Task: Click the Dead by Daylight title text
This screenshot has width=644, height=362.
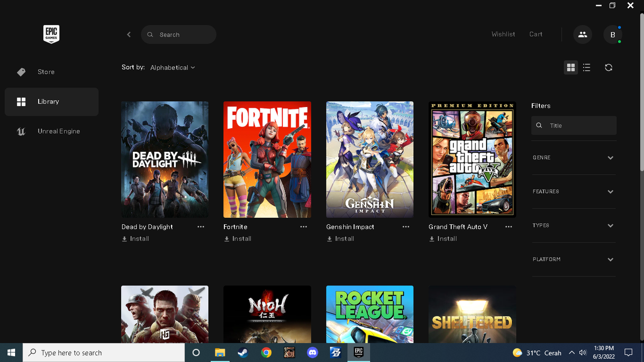Action: [x=147, y=227]
